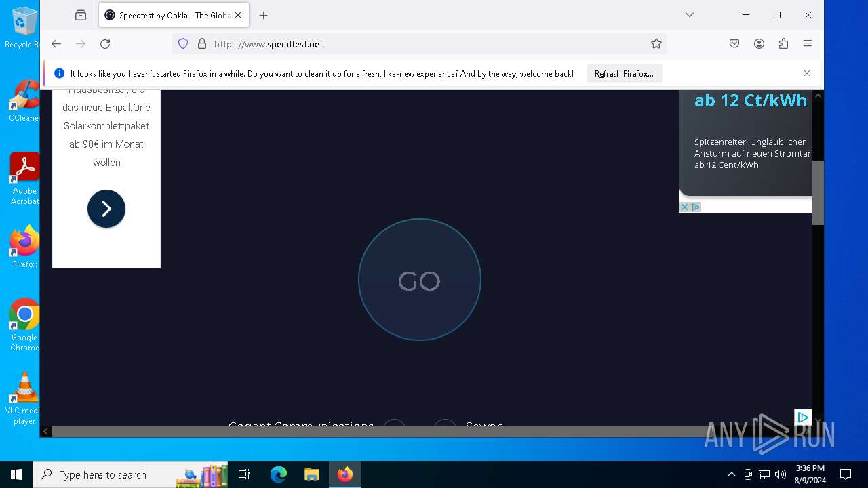
Task: Click Firefox icon on taskbar
Action: (x=345, y=474)
